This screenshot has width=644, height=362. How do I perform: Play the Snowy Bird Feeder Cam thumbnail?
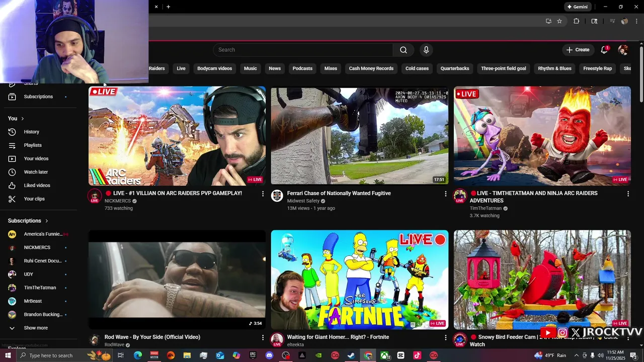(x=542, y=280)
